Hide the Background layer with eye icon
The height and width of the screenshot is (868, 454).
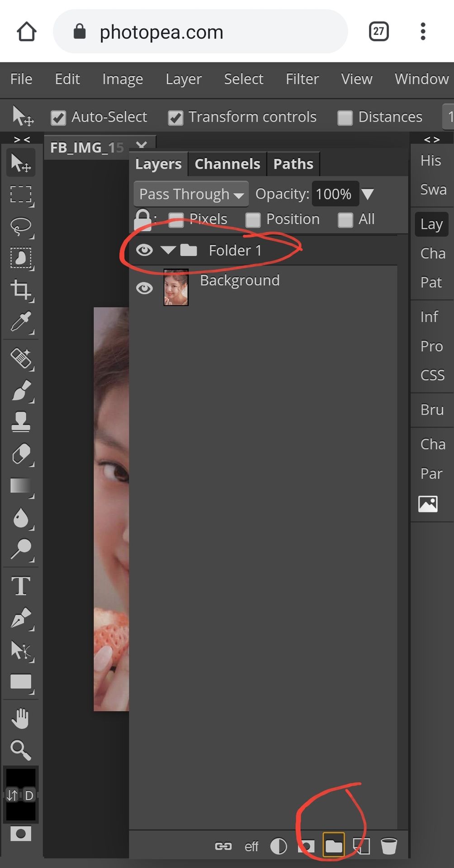(144, 288)
